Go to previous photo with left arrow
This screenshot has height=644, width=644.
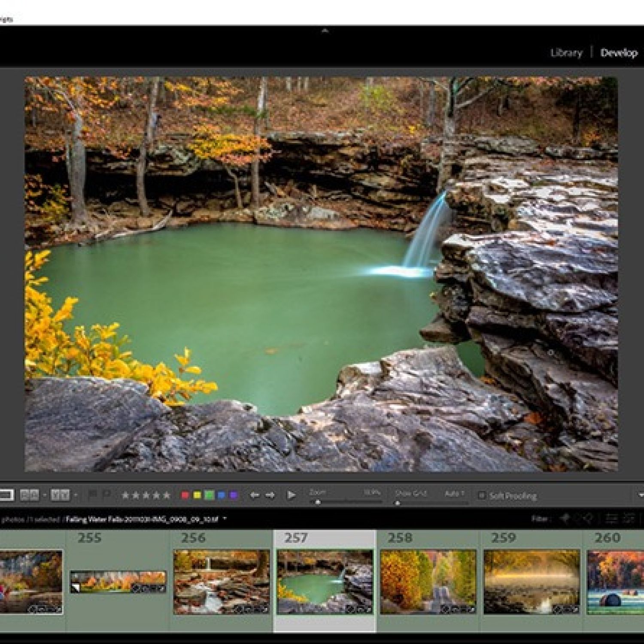tap(255, 495)
